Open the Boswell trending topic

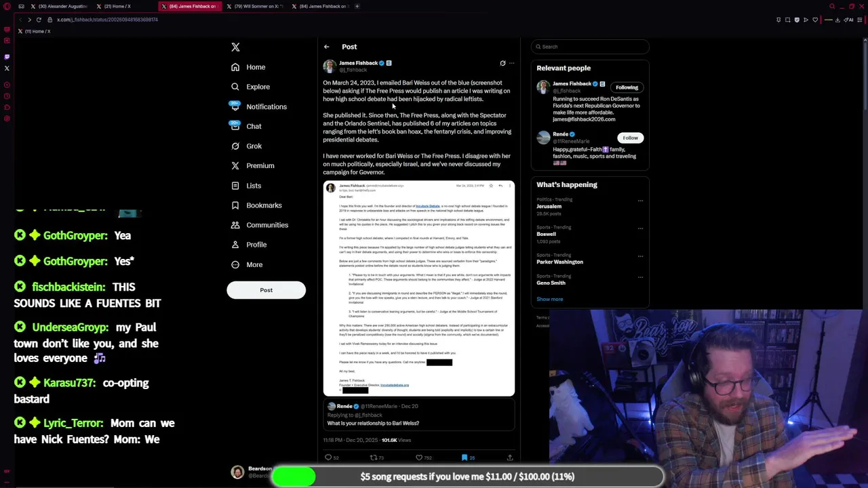(546, 234)
